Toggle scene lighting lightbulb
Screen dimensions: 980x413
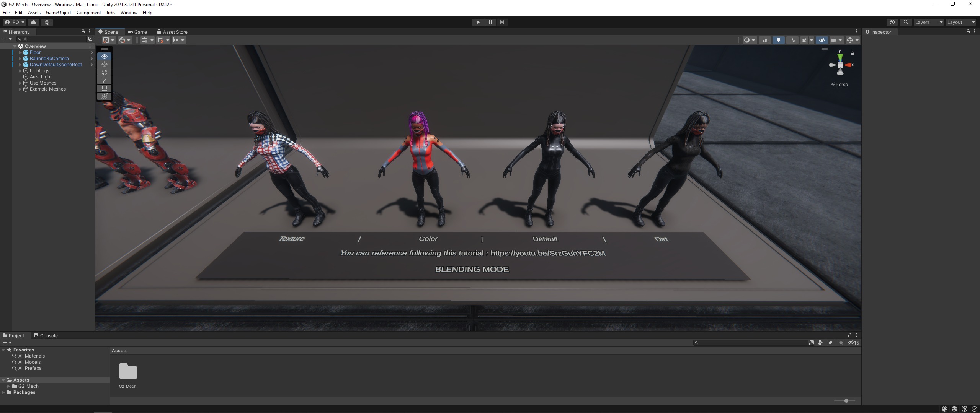[778, 40]
